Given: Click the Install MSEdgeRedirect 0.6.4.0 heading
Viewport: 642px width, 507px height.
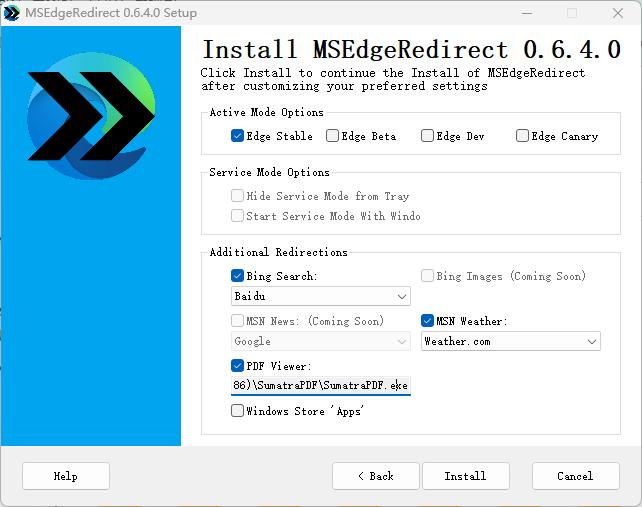Looking at the screenshot, I should [x=411, y=50].
